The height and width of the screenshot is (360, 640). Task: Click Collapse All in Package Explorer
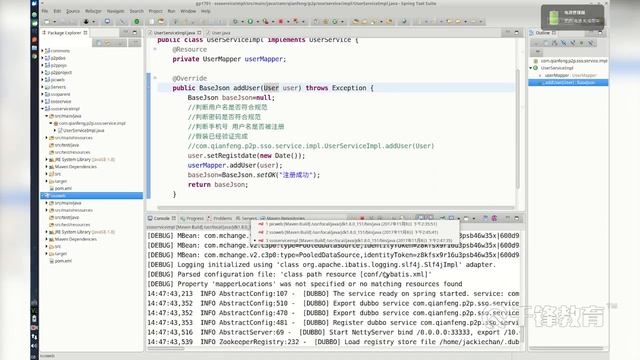[x=99, y=42]
